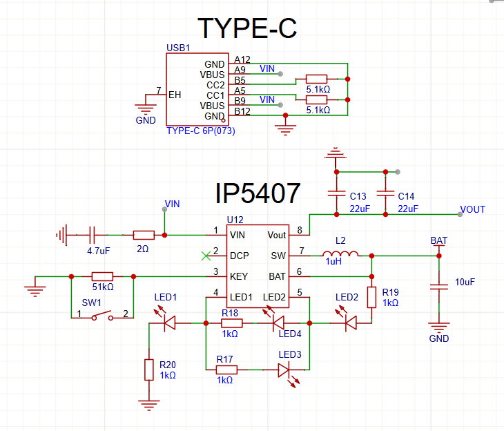This screenshot has width=504, height=431.
Task: Select the LED3 diode symbol
Action: click(x=286, y=370)
